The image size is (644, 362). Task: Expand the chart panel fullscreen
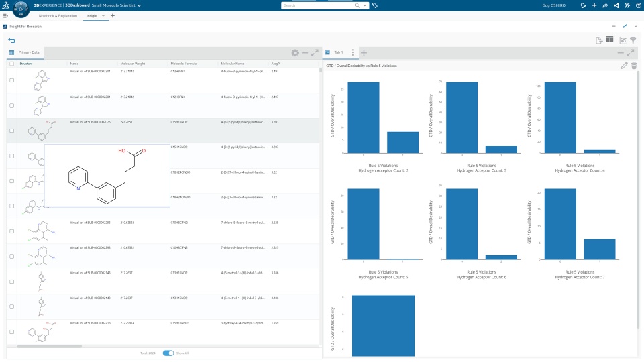(x=631, y=52)
